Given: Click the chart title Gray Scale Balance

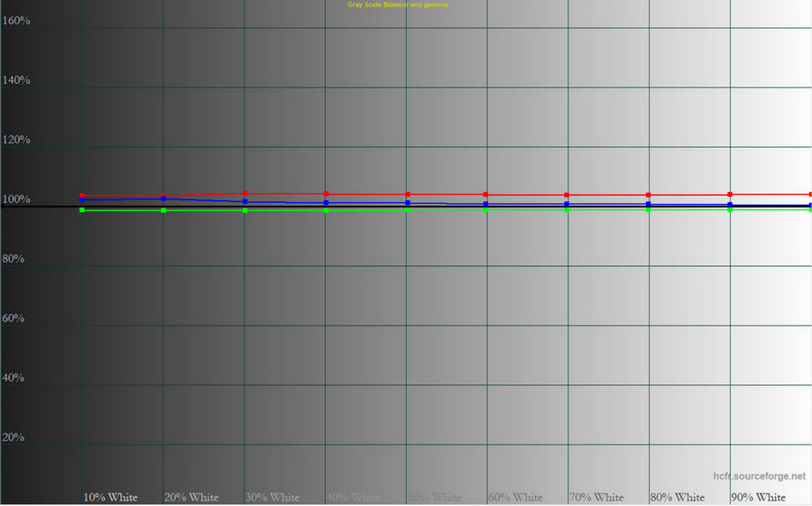Looking at the screenshot, I should pos(398,5).
